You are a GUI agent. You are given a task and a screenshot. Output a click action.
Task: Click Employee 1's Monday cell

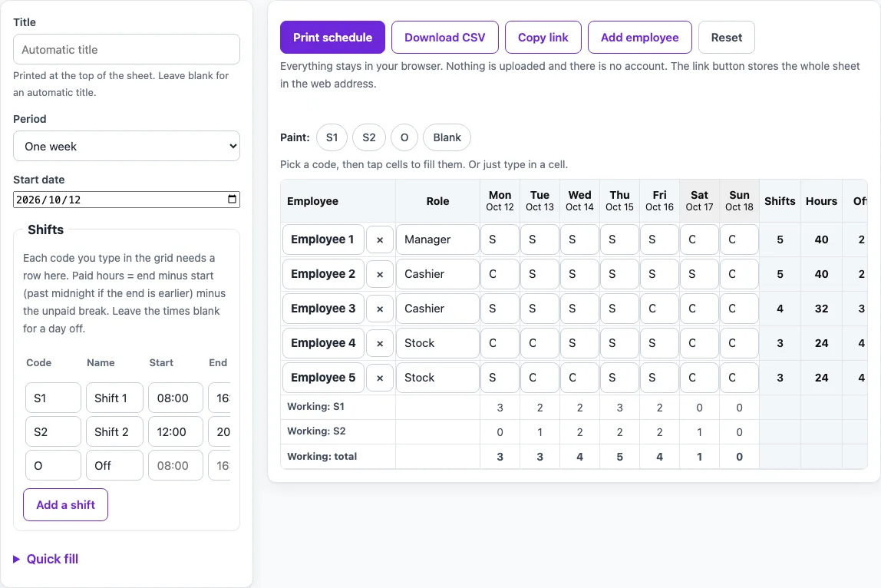[x=500, y=239]
